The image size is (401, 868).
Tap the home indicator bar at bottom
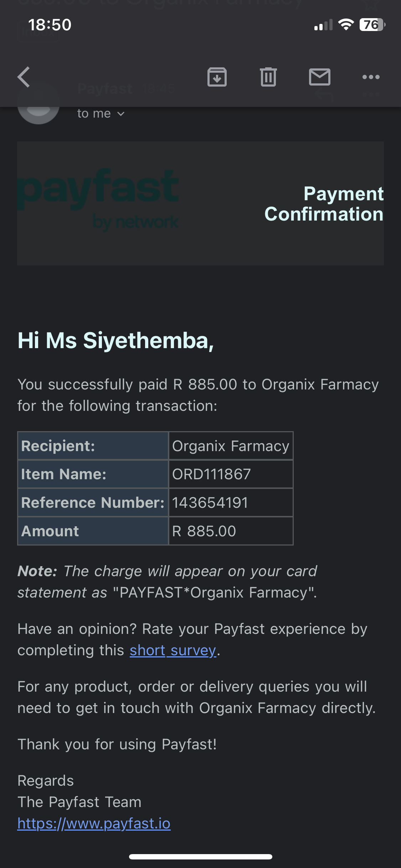coord(201,857)
